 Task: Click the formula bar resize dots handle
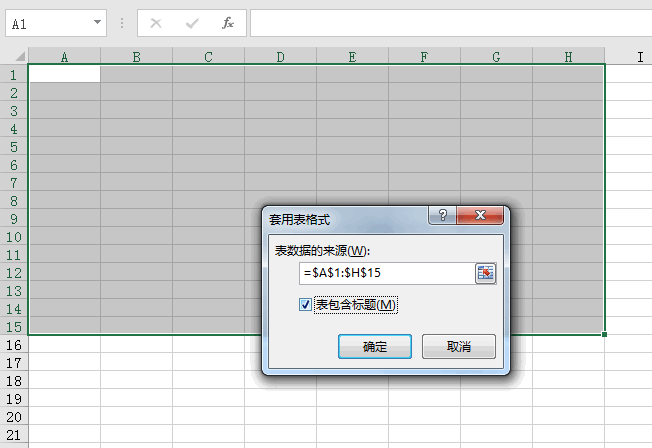[x=122, y=23]
